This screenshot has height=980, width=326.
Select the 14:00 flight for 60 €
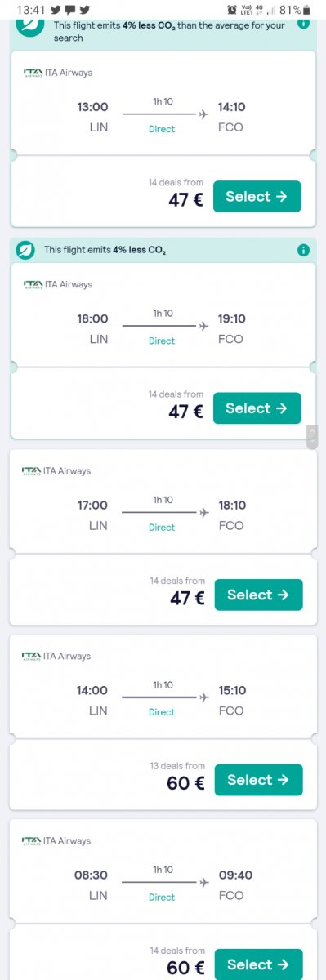[x=258, y=780]
